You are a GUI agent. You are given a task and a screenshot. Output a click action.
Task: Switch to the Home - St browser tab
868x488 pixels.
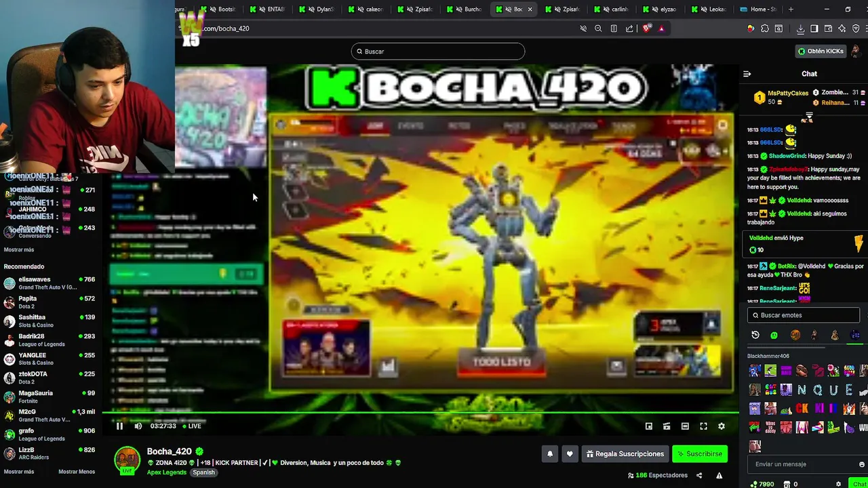pyautogui.click(x=758, y=9)
